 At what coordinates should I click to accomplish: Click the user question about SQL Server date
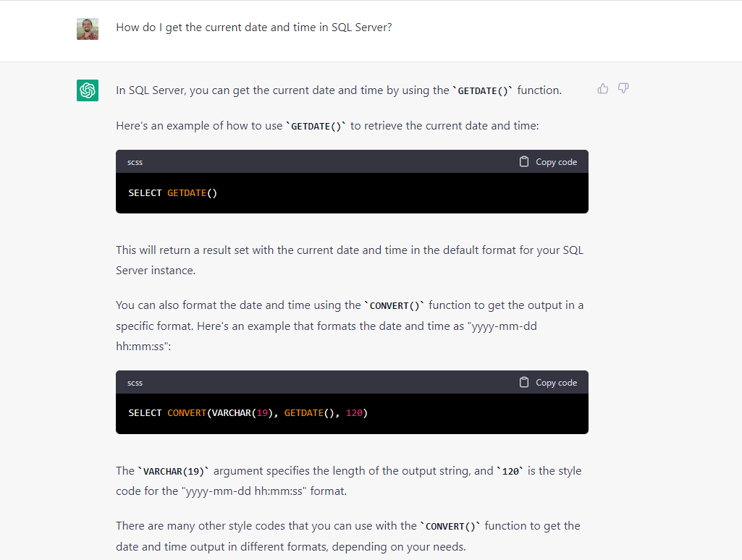pyautogui.click(x=254, y=27)
